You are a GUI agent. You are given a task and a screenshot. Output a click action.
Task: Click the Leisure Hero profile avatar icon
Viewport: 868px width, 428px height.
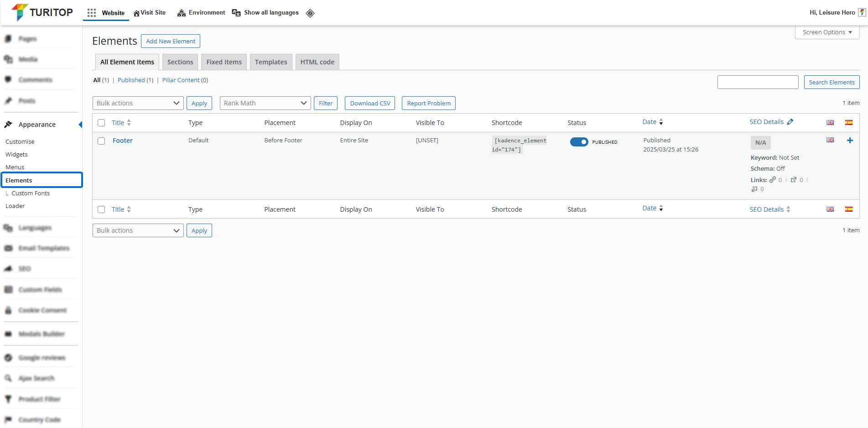point(862,12)
